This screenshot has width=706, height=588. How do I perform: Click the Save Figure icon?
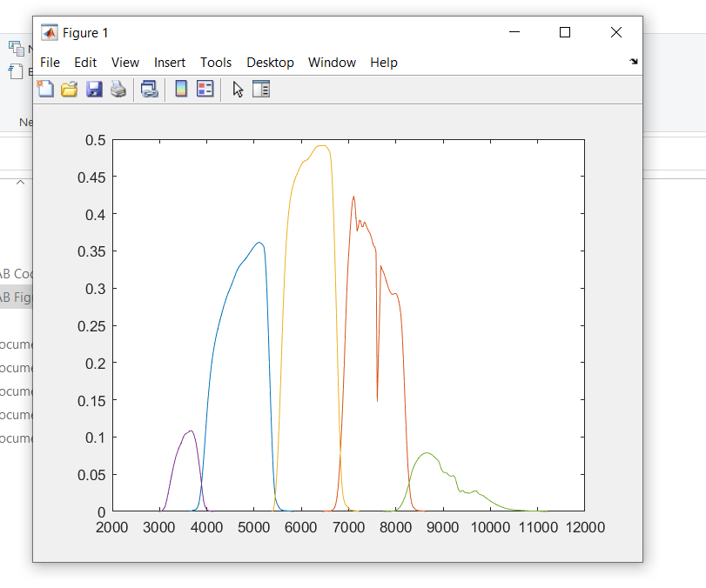pos(93,88)
